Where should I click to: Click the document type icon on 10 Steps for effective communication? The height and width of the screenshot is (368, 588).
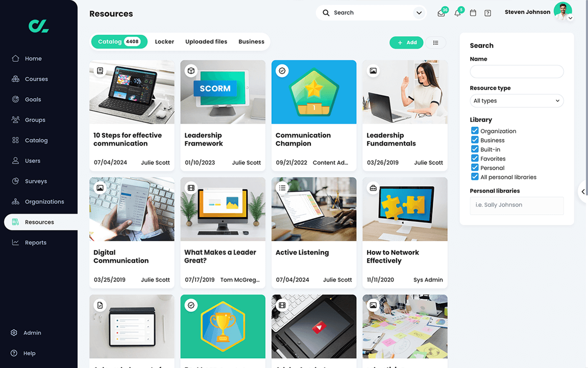coord(100,71)
